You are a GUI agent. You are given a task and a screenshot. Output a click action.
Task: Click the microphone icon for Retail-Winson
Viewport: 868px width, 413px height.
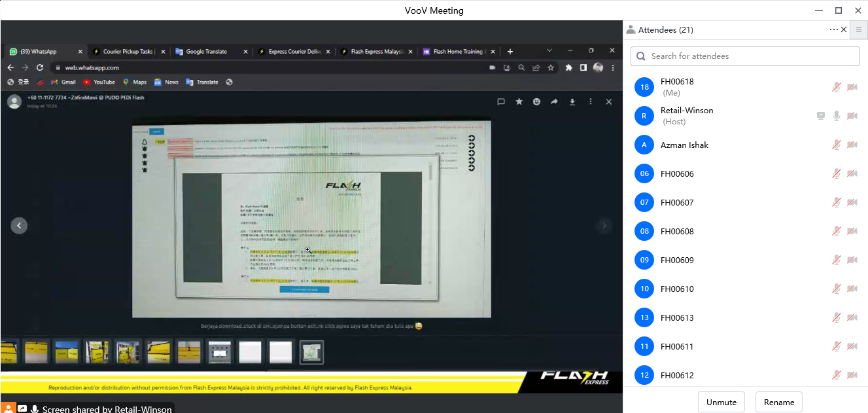837,116
